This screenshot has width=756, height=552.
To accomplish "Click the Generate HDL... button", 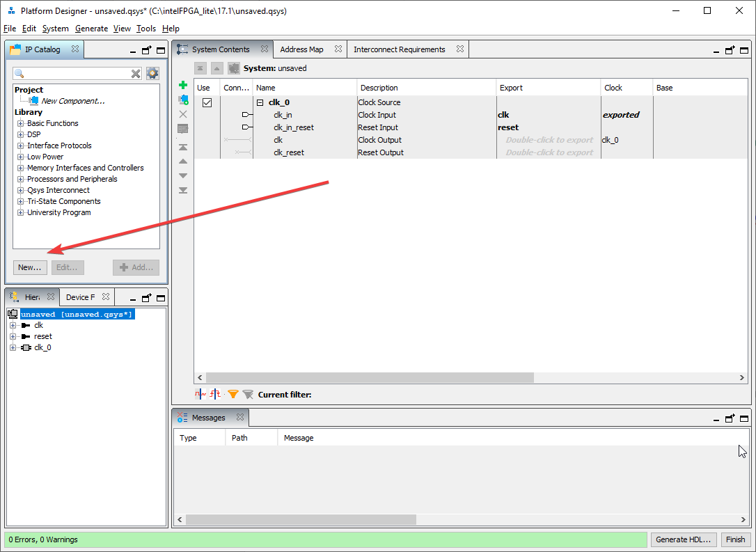I will click(684, 539).
